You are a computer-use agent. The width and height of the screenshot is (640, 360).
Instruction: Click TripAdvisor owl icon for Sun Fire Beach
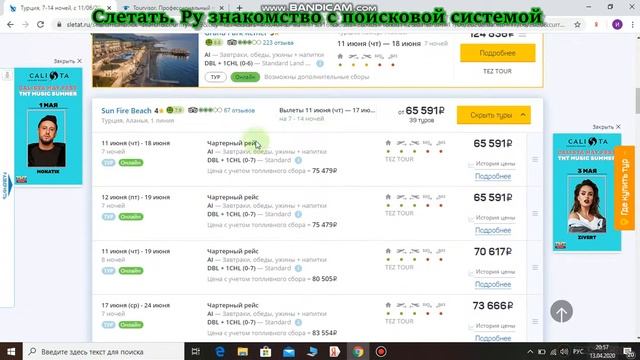tap(193, 110)
